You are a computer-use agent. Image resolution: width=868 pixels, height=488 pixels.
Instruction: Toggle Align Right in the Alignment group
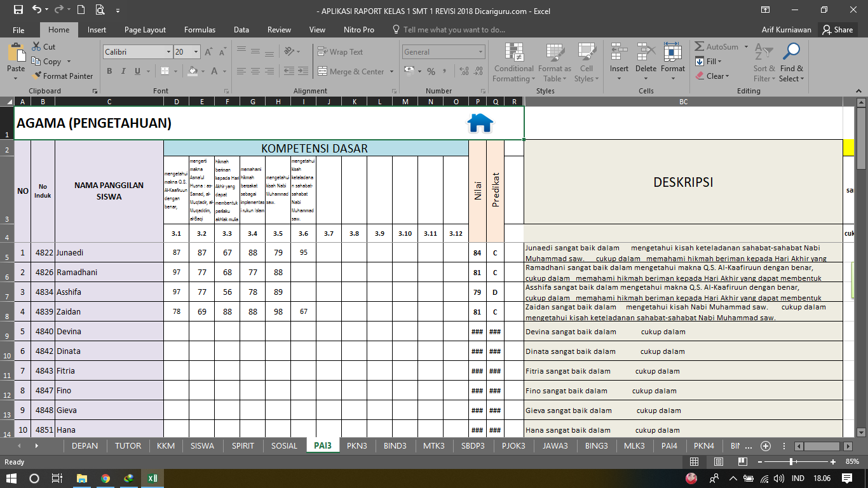pos(271,71)
